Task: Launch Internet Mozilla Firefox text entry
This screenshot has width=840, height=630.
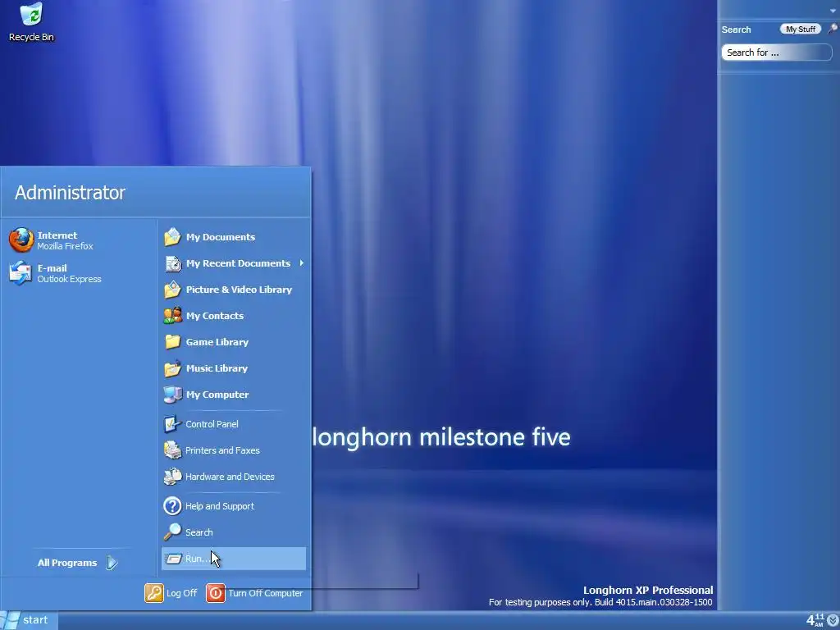Action: coord(65,240)
